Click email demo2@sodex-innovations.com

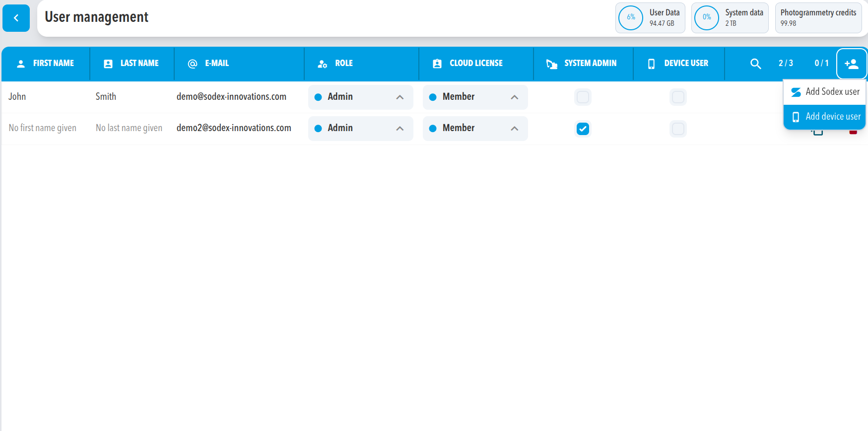pos(234,128)
